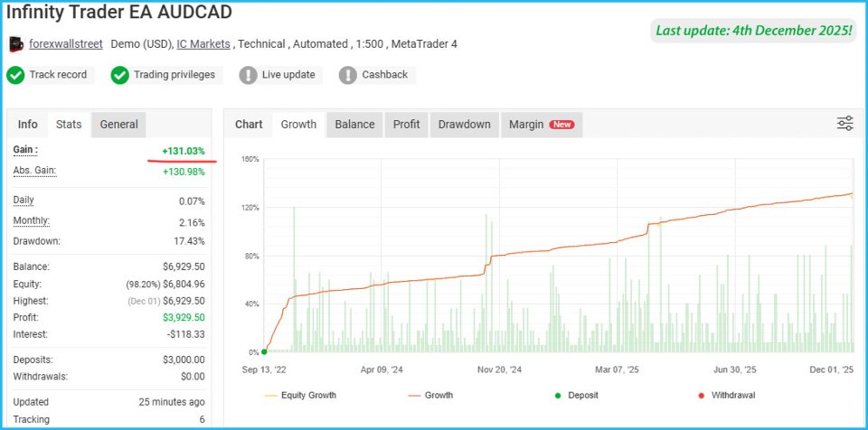
Task: Click the Trading privileges green checkmark icon
Action: (x=119, y=75)
